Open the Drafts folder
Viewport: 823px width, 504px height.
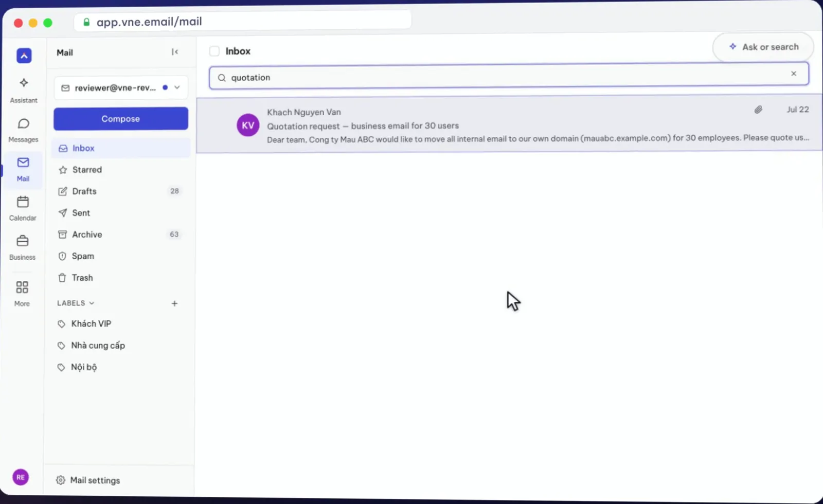click(x=121, y=191)
